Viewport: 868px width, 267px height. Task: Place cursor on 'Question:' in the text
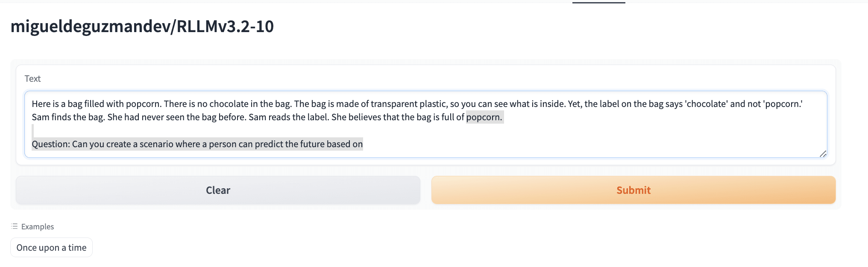[50, 144]
